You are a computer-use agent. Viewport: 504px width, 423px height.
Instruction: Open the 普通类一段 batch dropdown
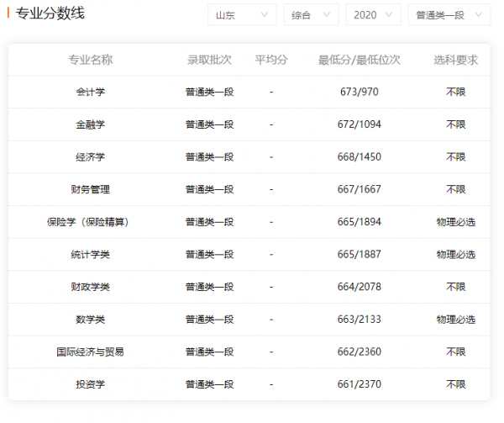click(449, 15)
